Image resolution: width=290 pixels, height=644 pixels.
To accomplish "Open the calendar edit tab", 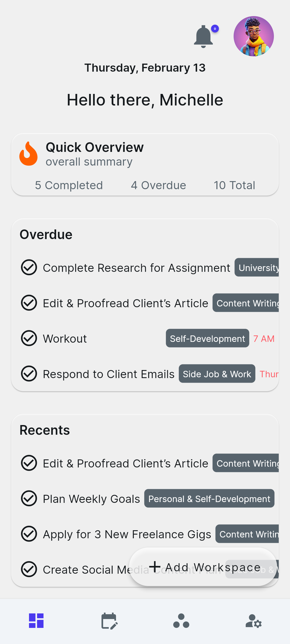I will [109, 621].
